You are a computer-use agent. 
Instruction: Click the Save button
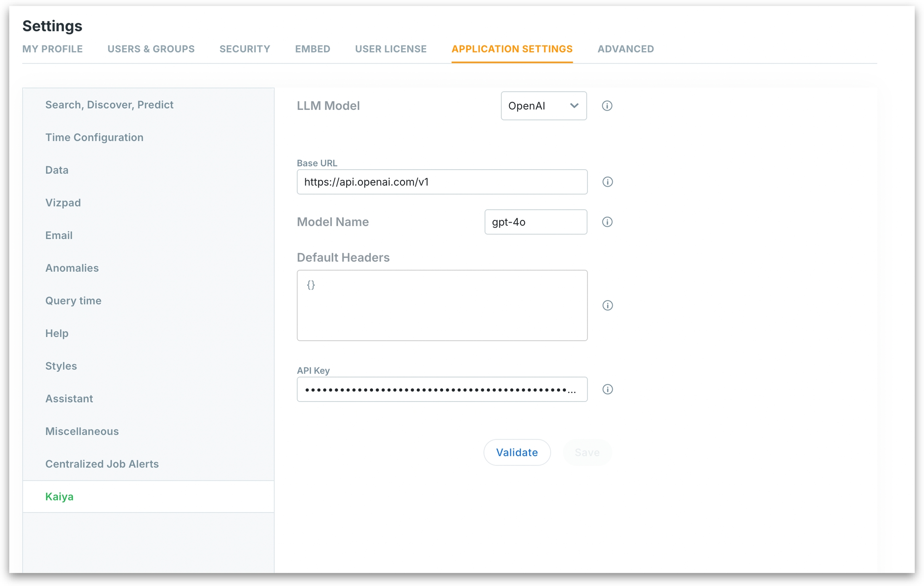pyautogui.click(x=587, y=452)
